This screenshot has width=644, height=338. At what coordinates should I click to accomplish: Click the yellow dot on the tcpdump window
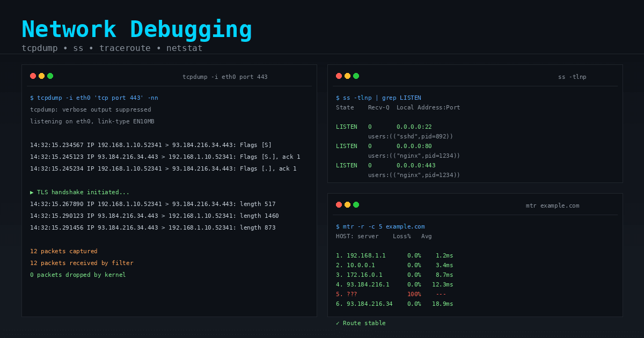pyautogui.click(x=41, y=76)
